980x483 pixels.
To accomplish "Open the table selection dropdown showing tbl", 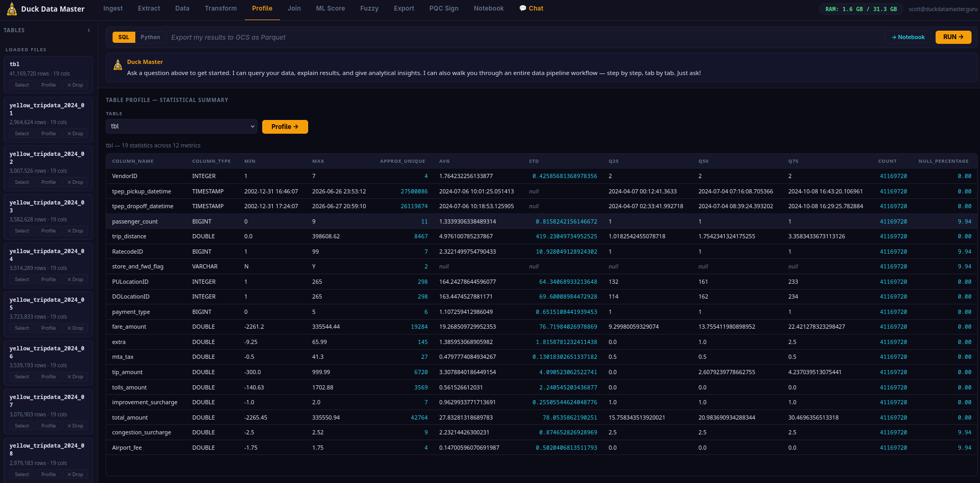I will pyautogui.click(x=181, y=126).
